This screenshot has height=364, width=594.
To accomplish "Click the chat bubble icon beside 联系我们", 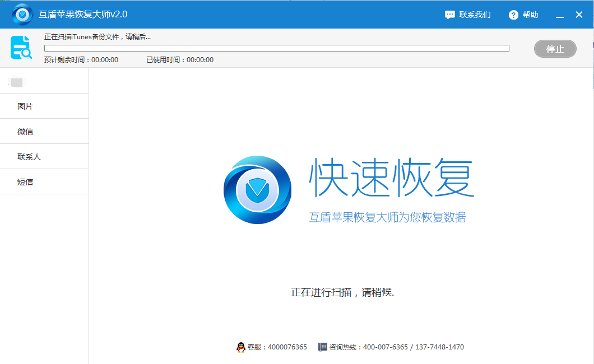I will point(449,15).
